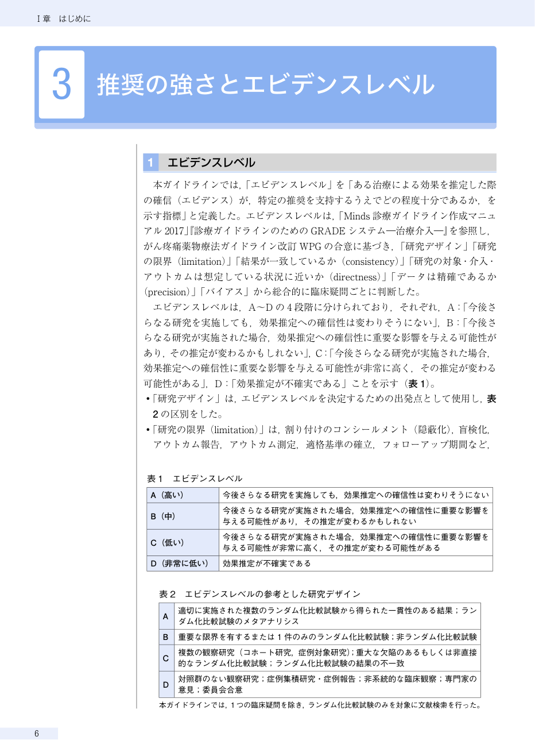Image resolution: width=535 pixels, height=756 pixels.
Task: Click the 'A' row label in Table 2
Action: [x=166, y=616]
